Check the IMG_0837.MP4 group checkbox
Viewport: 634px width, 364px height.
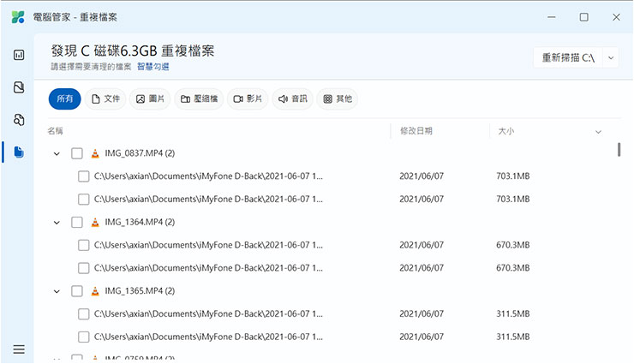click(77, 153)
